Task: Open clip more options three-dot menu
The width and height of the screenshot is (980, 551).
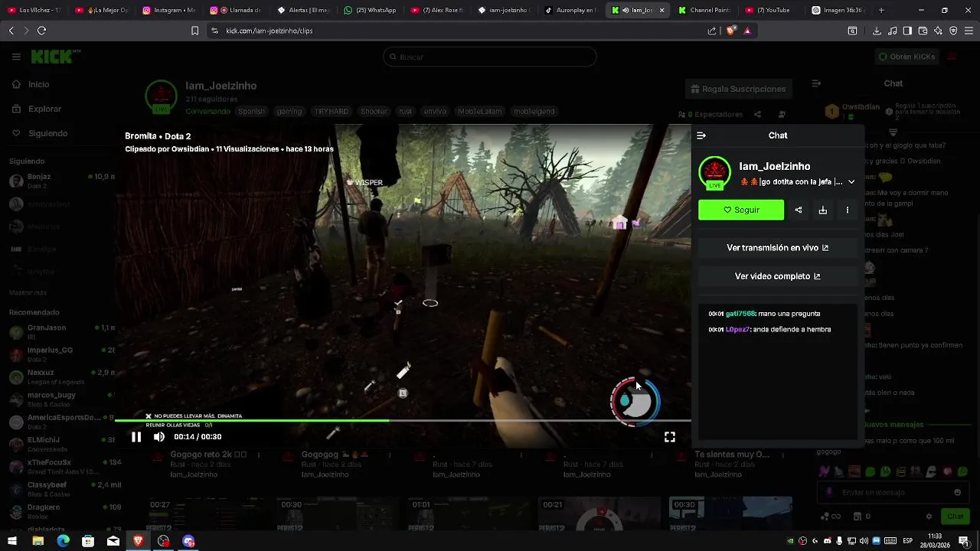Action: (847, 210)
